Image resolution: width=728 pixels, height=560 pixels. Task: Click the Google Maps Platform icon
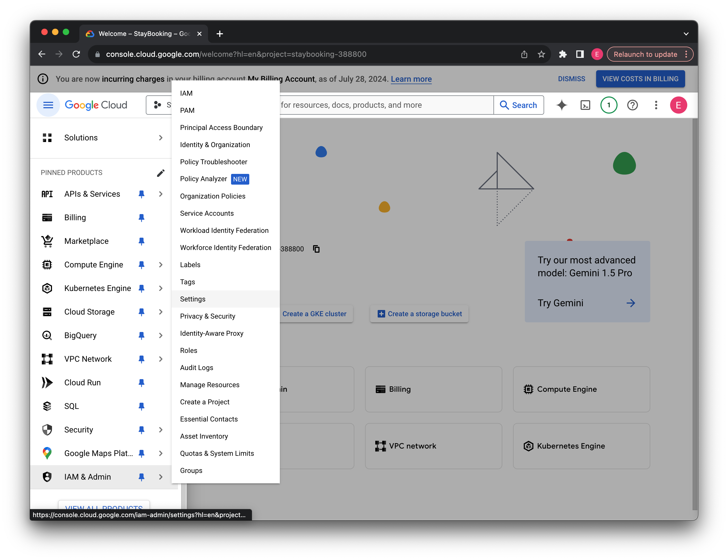(47, 453)
